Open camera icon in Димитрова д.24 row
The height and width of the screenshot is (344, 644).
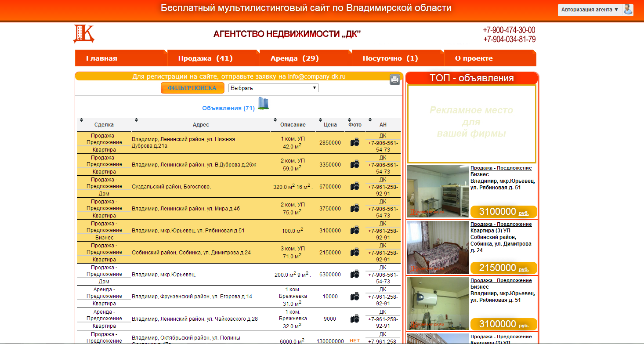[355, 252]
